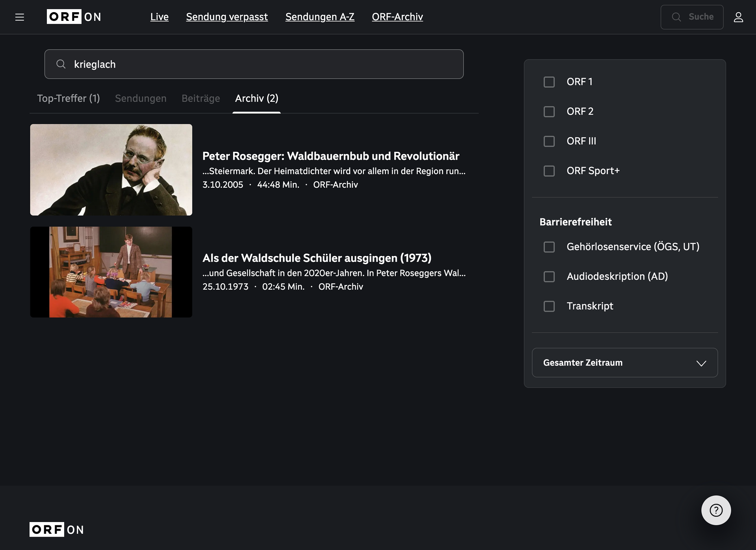This screenshot has height=550, width=756.
Task: Open the hamburger menu icon
Action: point(20,17)
